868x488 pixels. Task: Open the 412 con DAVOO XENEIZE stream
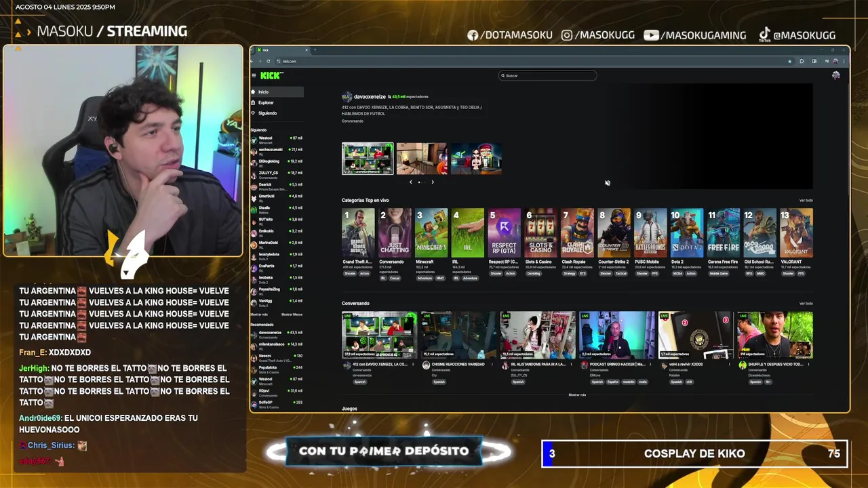(379, 335)
